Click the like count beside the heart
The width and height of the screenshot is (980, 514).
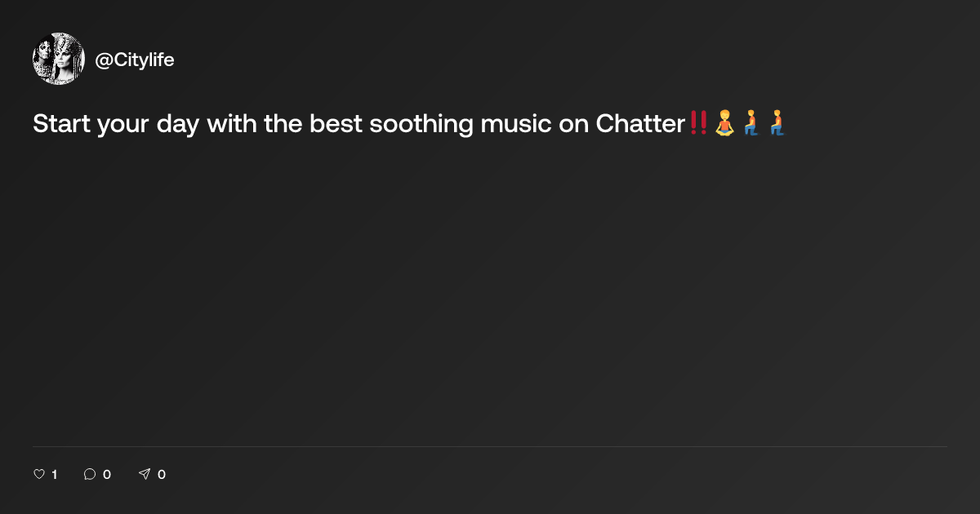(55, 474)
